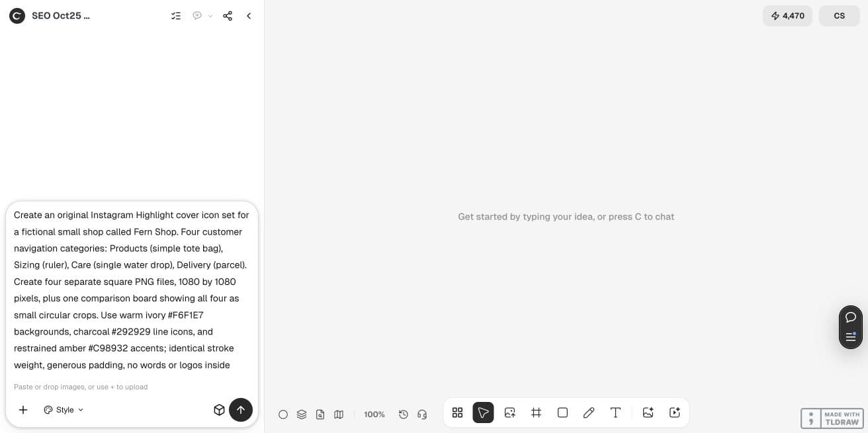Open the four-squares grid icon
868x433 pixels.
click(x=457, y=413)
